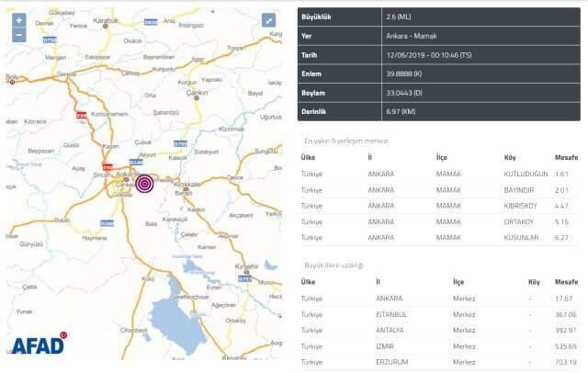Click the Derinlik row label
This screenshot has height=373, width=588.
[313, 112]
